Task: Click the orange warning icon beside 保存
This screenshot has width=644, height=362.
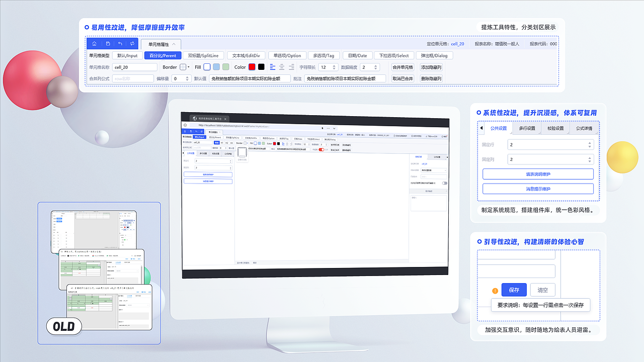Action: click(495, 291)
